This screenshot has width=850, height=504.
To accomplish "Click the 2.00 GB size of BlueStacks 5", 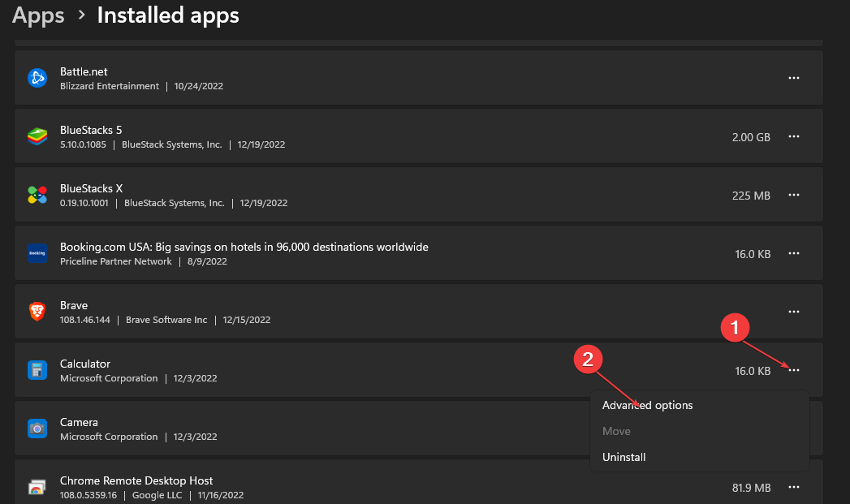I will [751, 137].
